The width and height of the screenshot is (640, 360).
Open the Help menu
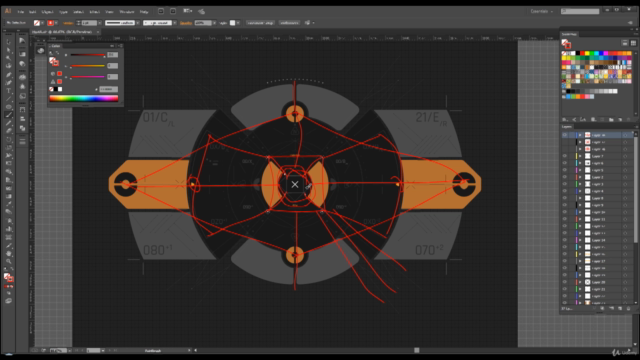(x=144, y=12)
